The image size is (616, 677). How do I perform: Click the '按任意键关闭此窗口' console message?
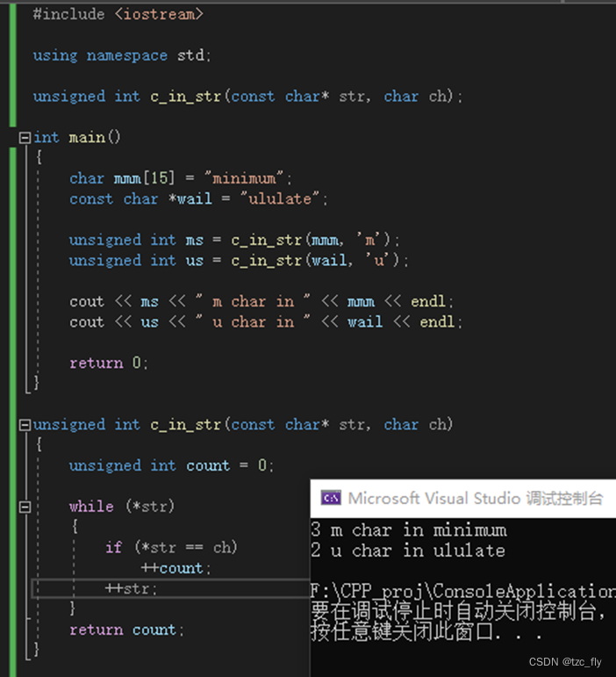tap(426, 631)
